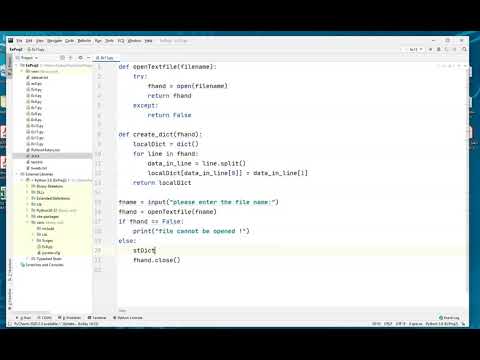Open the Help menu
The width and height of the screenshot is (480, 360).
(148, 41)
